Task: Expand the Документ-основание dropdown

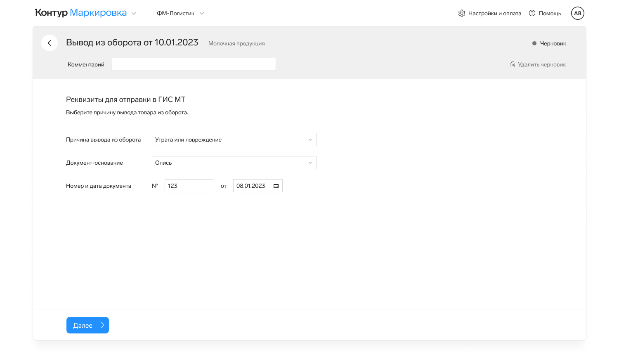Action: tap(234, 163)
